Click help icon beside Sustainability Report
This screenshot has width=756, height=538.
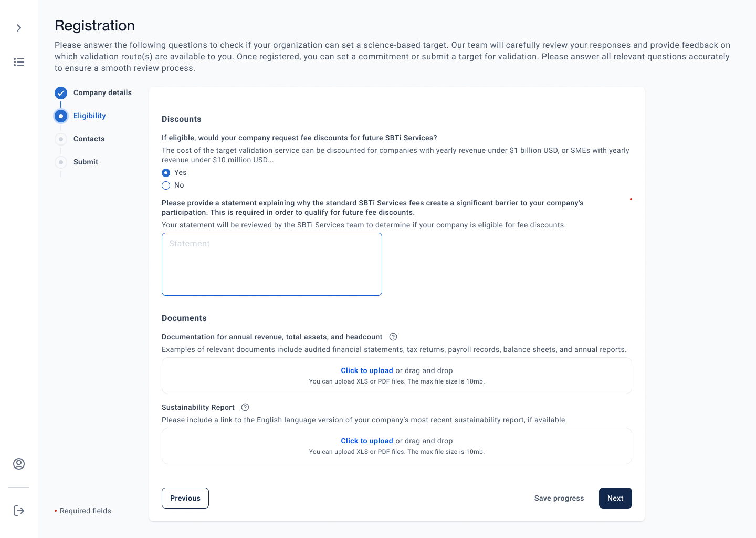click(x=245, y=407)
